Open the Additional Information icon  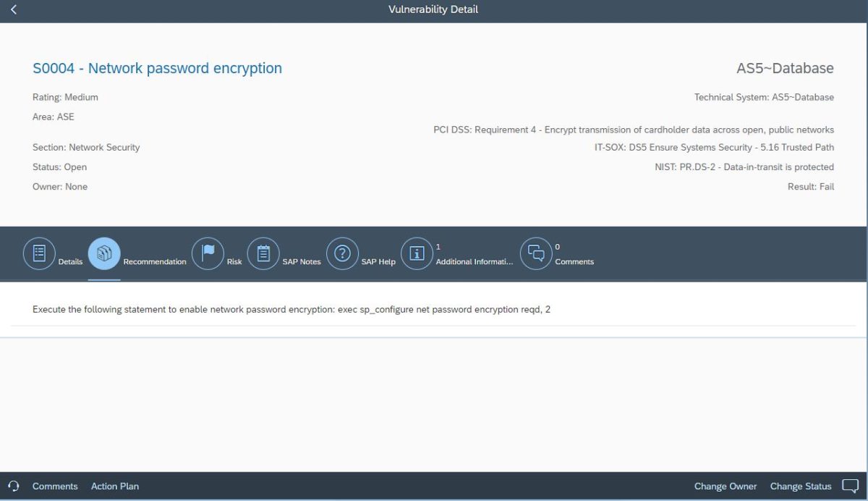coord(417,253)
